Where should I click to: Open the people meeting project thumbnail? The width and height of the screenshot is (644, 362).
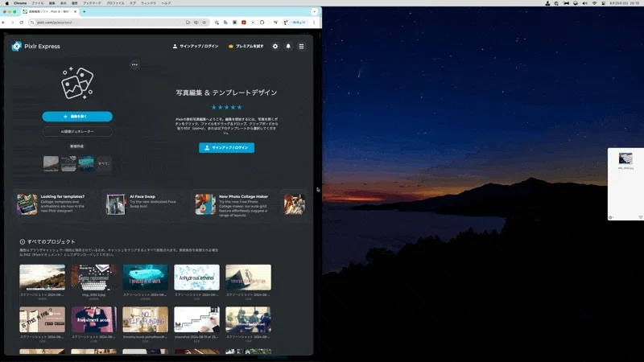point(248,319)
